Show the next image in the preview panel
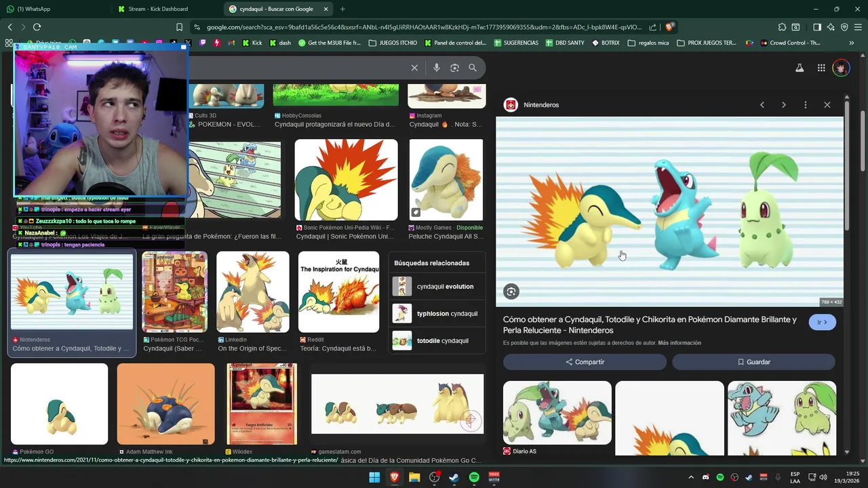The width and height of the screenshot is (868, 488). 784,105
